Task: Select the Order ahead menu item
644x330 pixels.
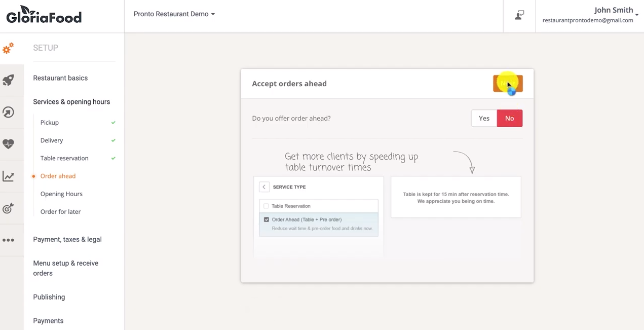Action: [x=58, y=176]
